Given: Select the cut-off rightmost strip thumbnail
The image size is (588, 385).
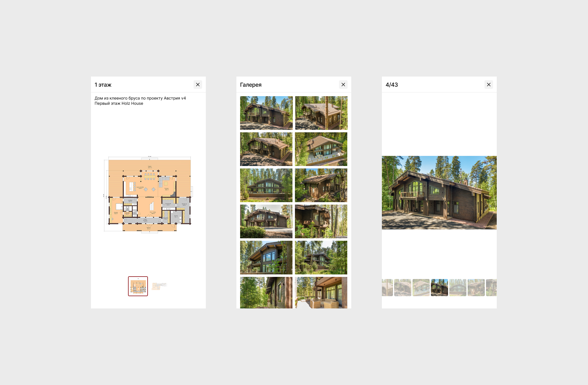Looking at the screenshot, I should pos(492,288).
